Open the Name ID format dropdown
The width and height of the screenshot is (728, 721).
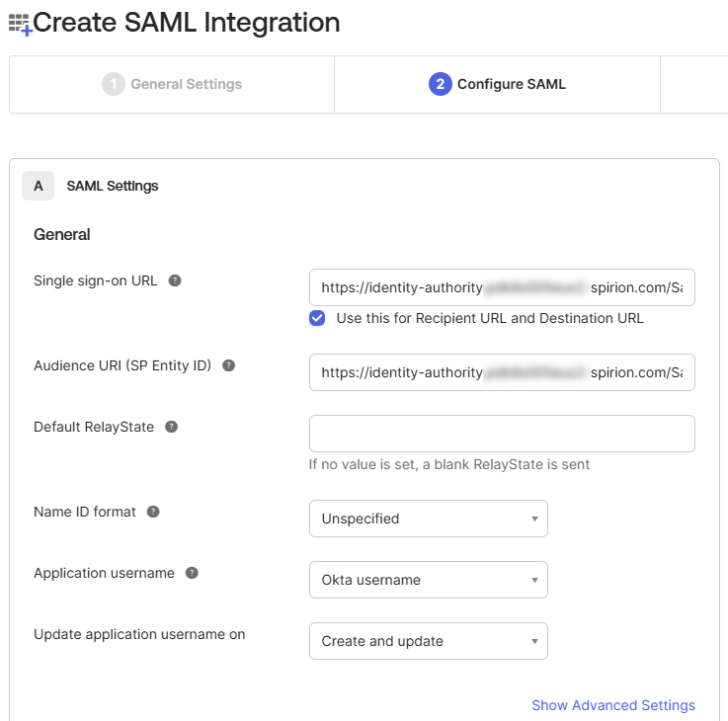(x=428, y=519)
